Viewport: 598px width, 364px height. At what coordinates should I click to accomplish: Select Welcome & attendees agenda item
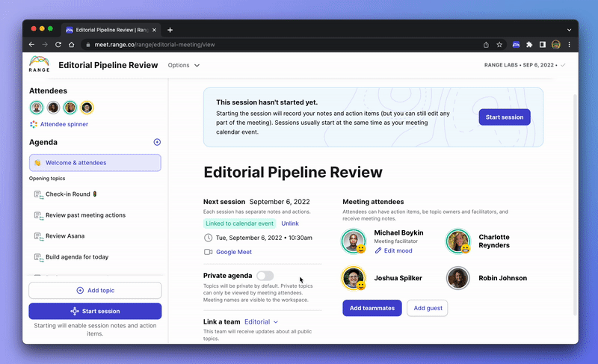click(95, 163)
